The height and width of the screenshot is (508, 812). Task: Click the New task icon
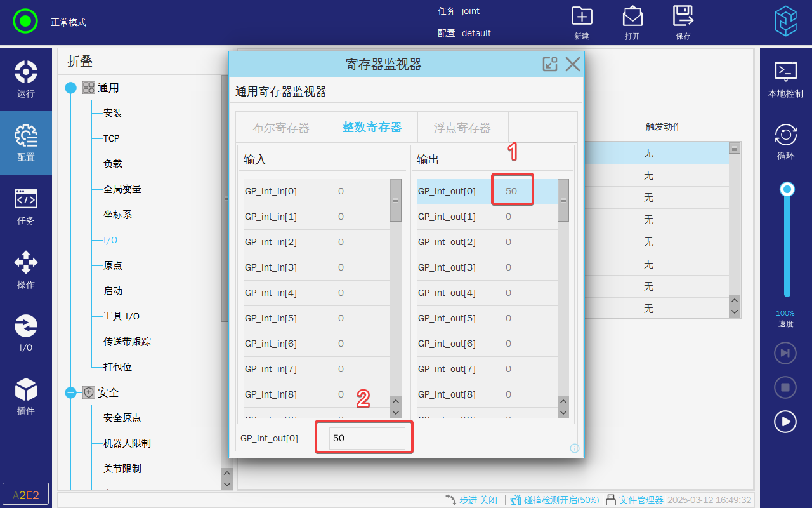(x=581, y=17)
